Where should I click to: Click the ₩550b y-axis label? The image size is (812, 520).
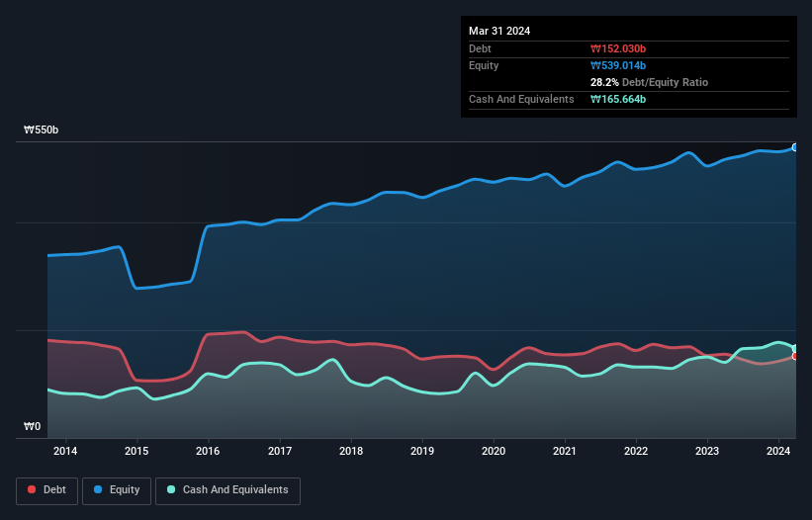(x=41, y=130)
